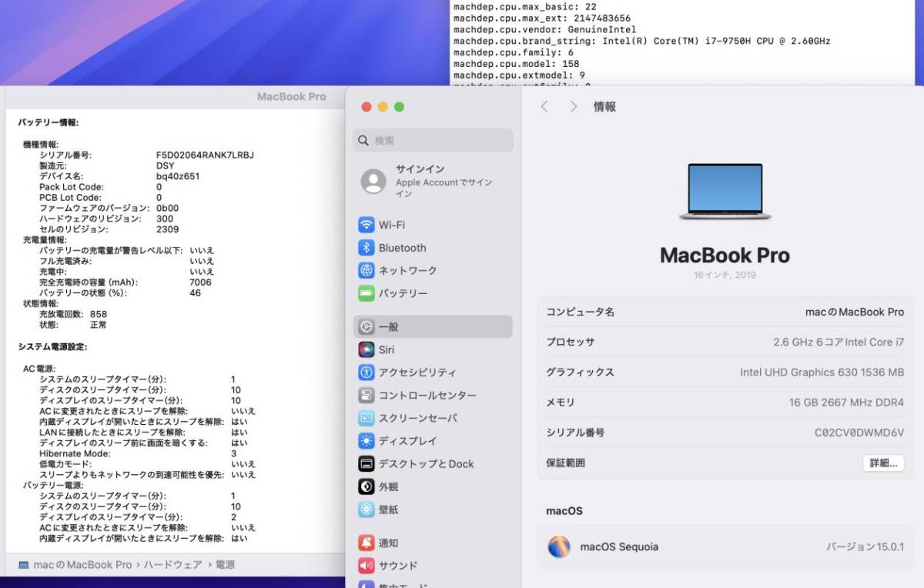Click 電源 in System Information path
Screen dimensions: 924x588
(225, 565)
